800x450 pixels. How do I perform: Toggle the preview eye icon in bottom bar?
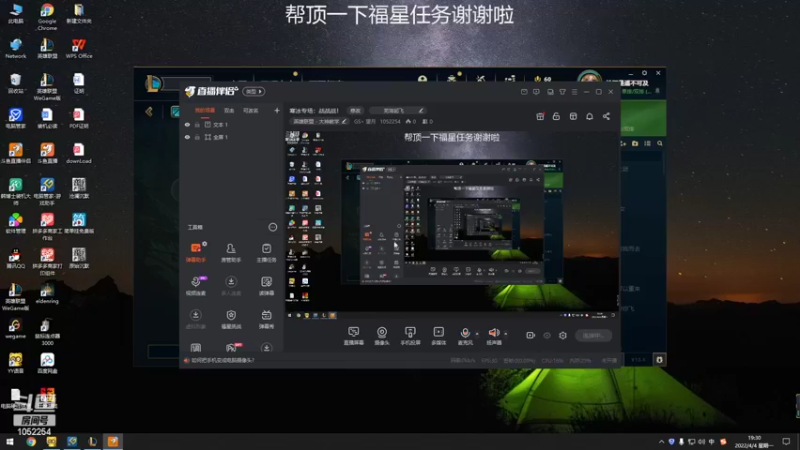tap(547, 335)
